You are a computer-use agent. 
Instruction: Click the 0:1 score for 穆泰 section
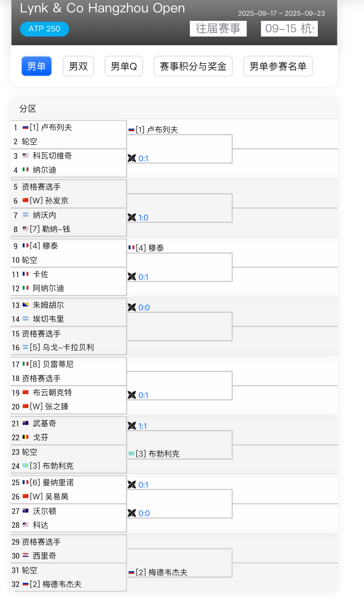143,277
